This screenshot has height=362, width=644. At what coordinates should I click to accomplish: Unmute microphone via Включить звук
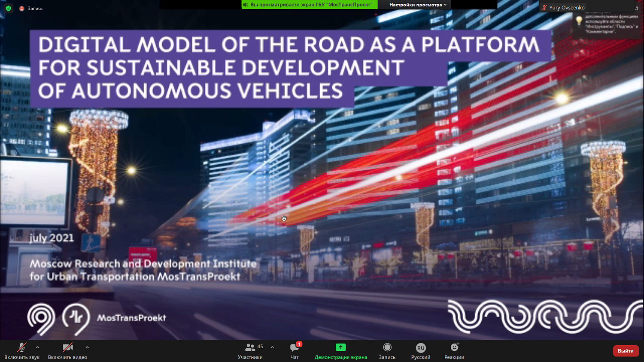[21, 350]
